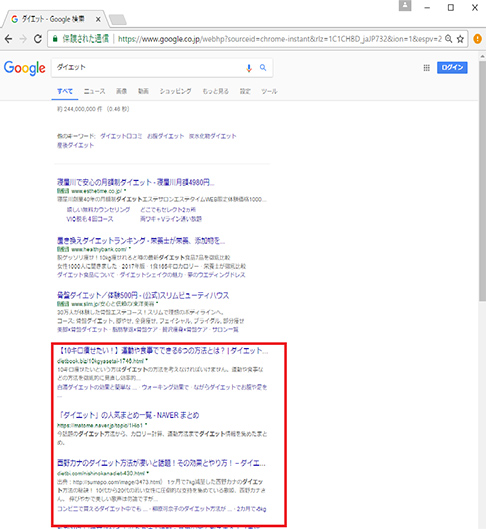Start voice search with the microphone icon
The width and height of the screenshot is (486, 529).
pos(249,68)
